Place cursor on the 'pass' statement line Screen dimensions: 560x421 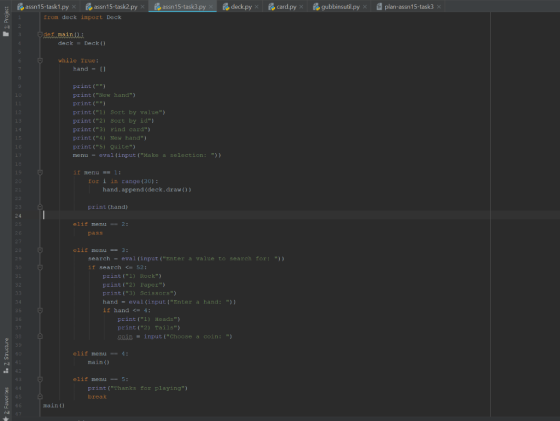tap(95, 233)
